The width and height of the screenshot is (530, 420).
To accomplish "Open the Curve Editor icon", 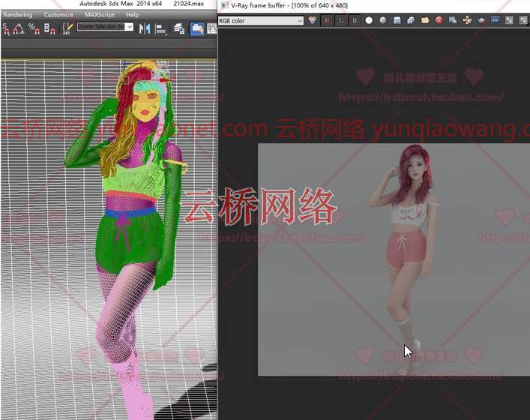I will coord(211,29).
